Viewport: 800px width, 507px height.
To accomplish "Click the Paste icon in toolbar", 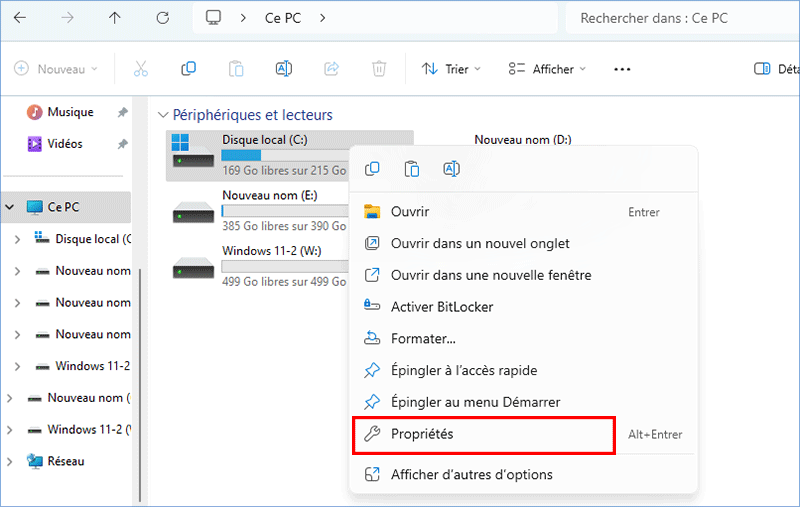I will 236,69.
